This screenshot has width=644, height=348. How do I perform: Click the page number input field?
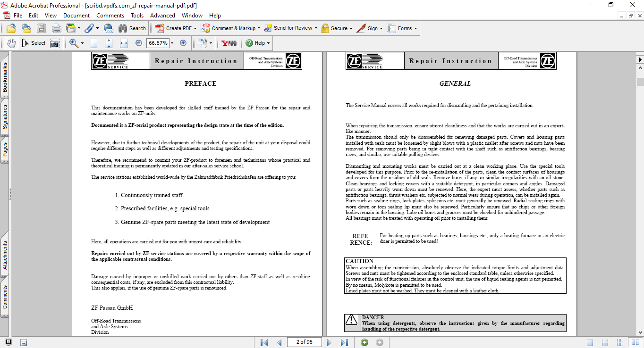tap(304, 342)
